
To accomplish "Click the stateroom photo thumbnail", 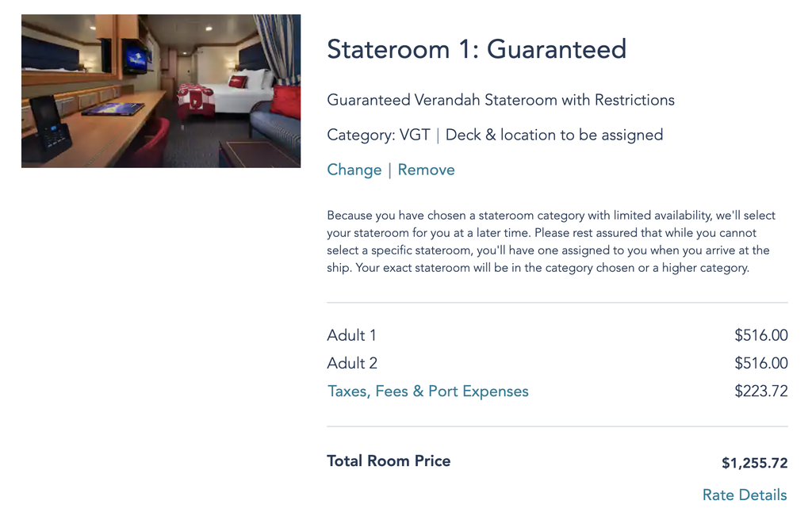I will click(160, 90).
